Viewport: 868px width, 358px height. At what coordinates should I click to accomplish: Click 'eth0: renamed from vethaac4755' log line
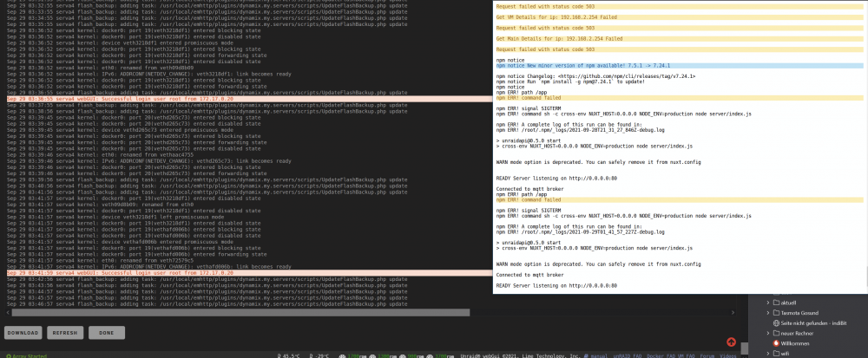100,154
